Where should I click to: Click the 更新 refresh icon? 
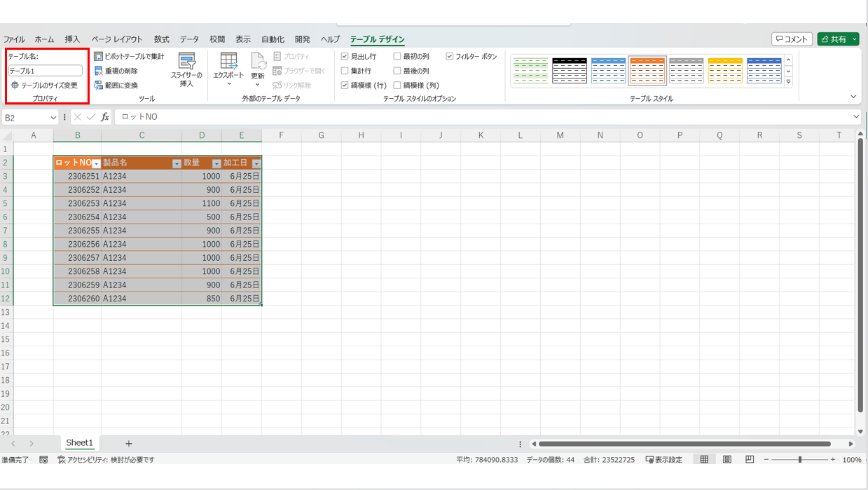pos(258,61)
